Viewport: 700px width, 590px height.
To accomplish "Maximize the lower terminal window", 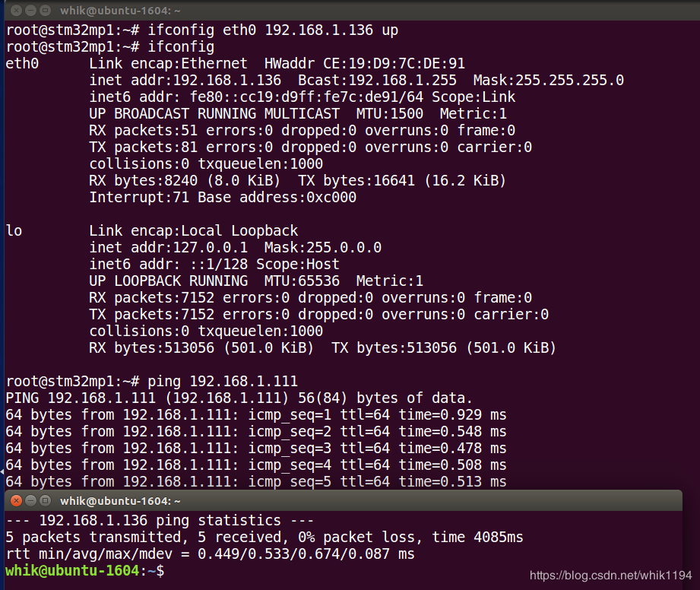I will [x=46, y=501].
